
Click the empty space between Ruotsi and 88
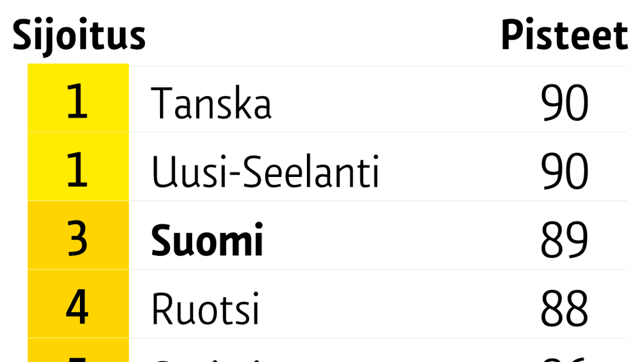[x=400, y=309]
